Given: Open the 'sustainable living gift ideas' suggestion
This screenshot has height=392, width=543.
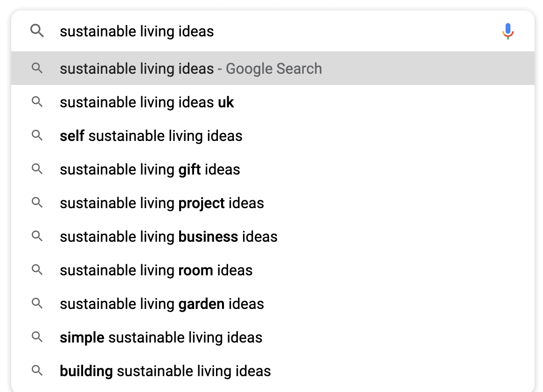Looking at the screenshot, I should (150, 169).
